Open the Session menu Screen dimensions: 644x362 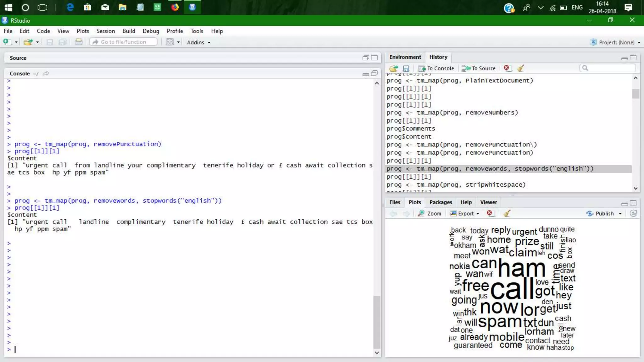(x=105, y=31)
